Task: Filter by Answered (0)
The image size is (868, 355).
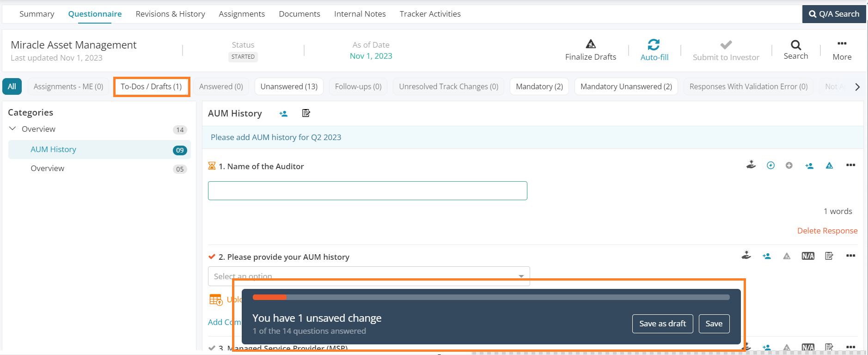Action: pos(221,86)
